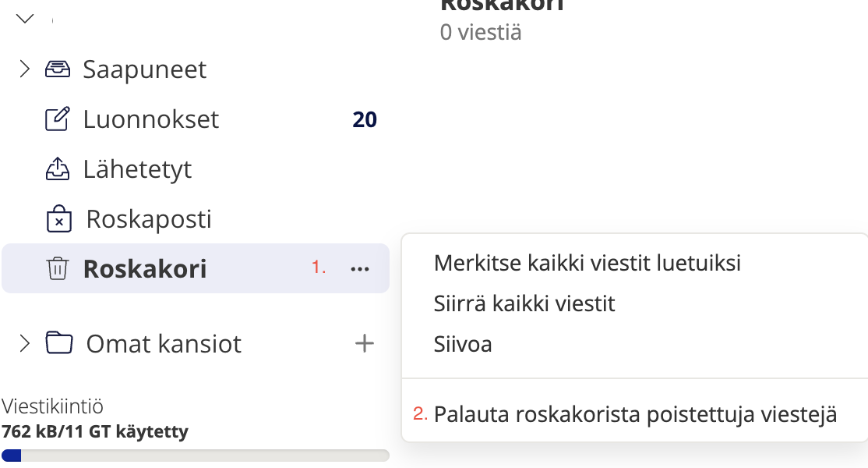Image resolution: width=868 pixels, height=468 pixels.
Task: Open the Roskakori three-dot options menu
Action: click(359, 269)
